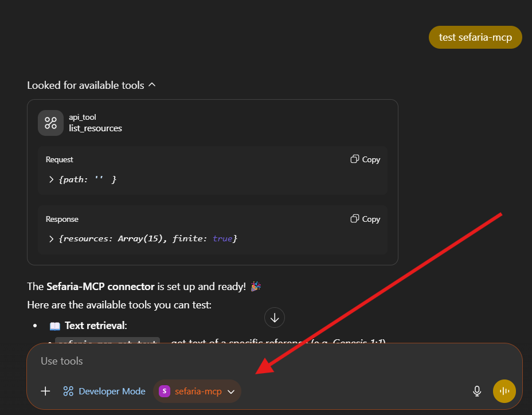The height and width of the screenshot is (415, 532).
Task: Copy the Response payload
Action: (365, 219)
